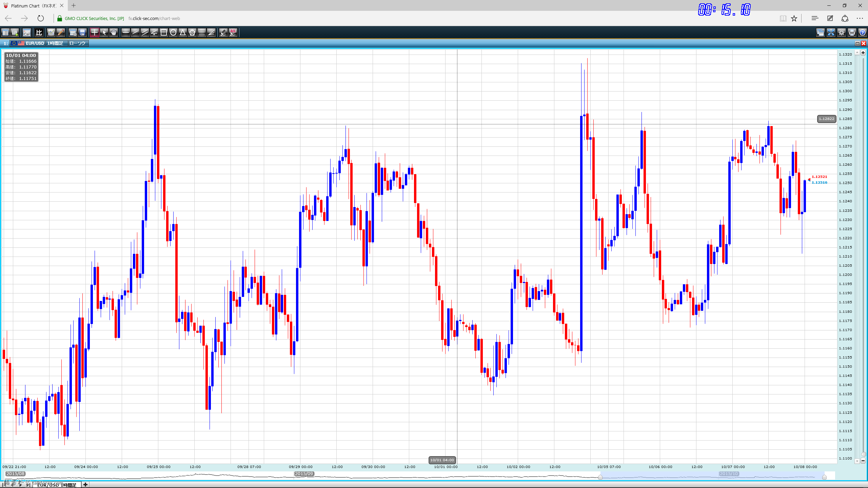Open the EUR/USD currency pair dropdown
This screenshot has height=488, width=868.
click(x=27, y=43)
